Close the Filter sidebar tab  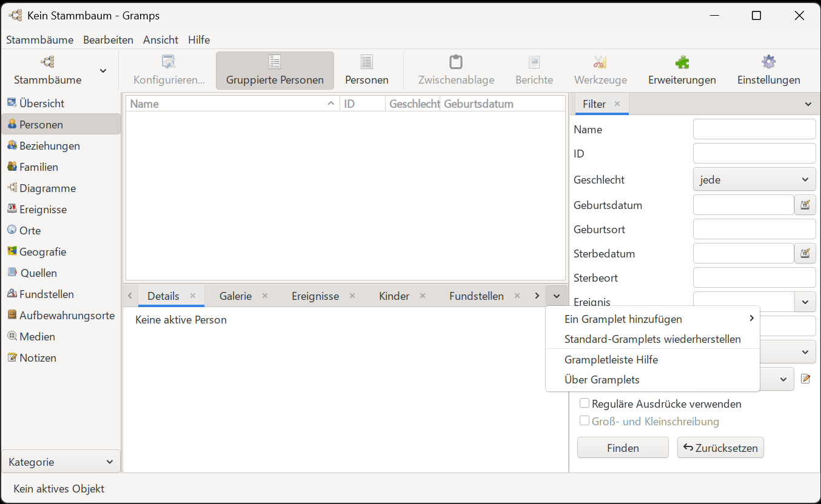(617, 104)
